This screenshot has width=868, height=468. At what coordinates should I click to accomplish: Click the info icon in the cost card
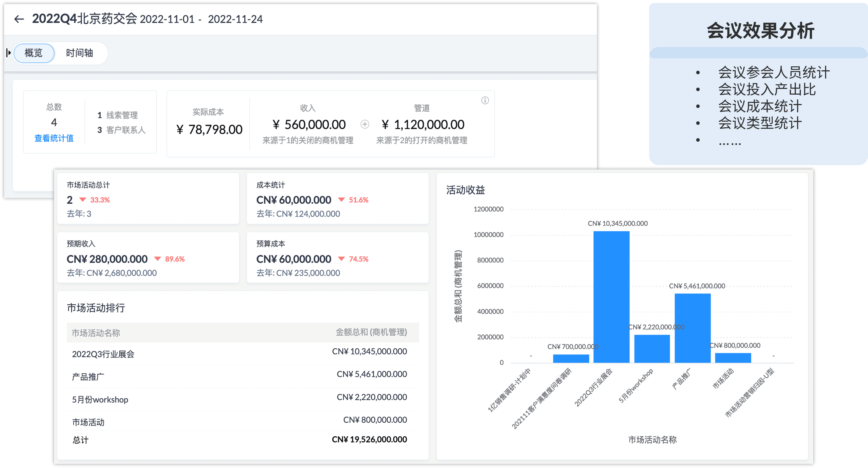485,100
